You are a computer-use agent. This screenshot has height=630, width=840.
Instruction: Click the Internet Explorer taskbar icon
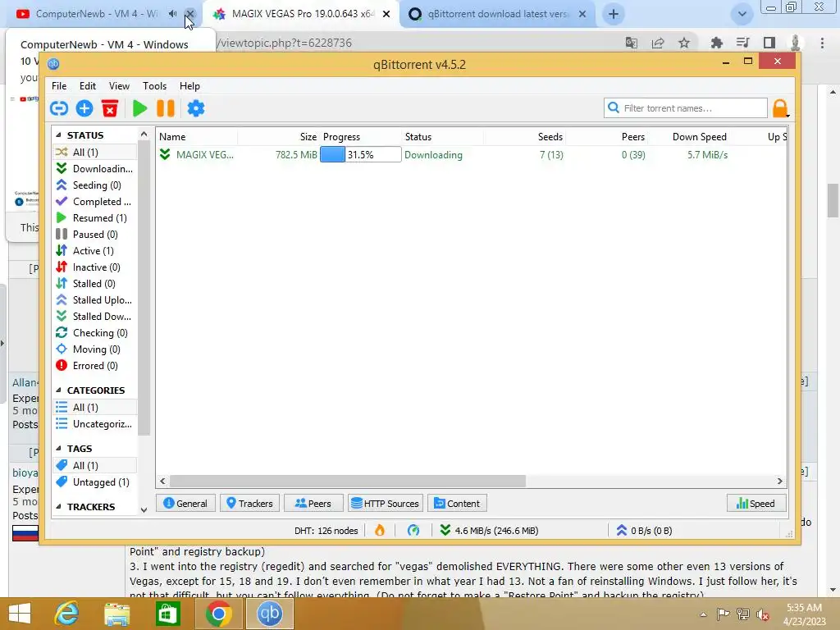click(x=67, y=614)
